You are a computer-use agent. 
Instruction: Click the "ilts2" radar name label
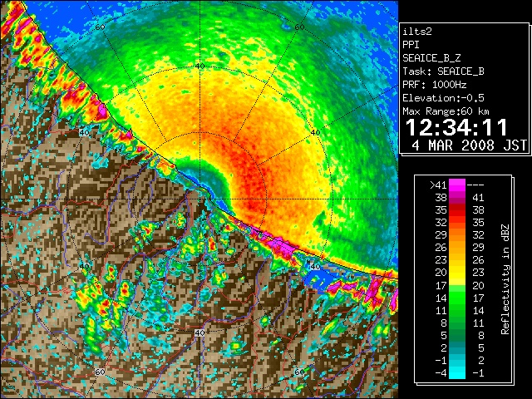[417, 32]
